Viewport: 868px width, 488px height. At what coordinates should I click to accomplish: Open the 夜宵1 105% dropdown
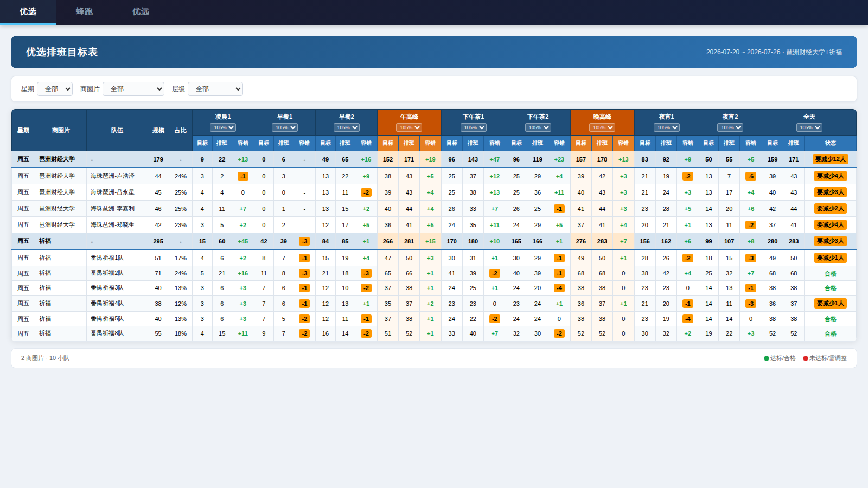click(x=667, y=127)
